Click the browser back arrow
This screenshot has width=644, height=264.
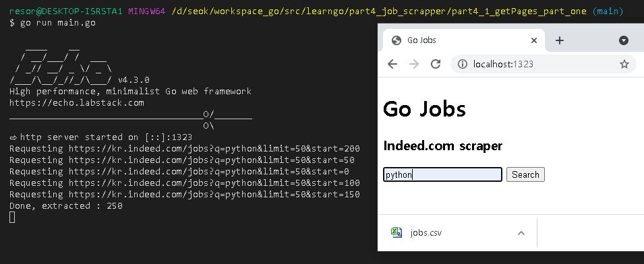(x=392, y=64)
